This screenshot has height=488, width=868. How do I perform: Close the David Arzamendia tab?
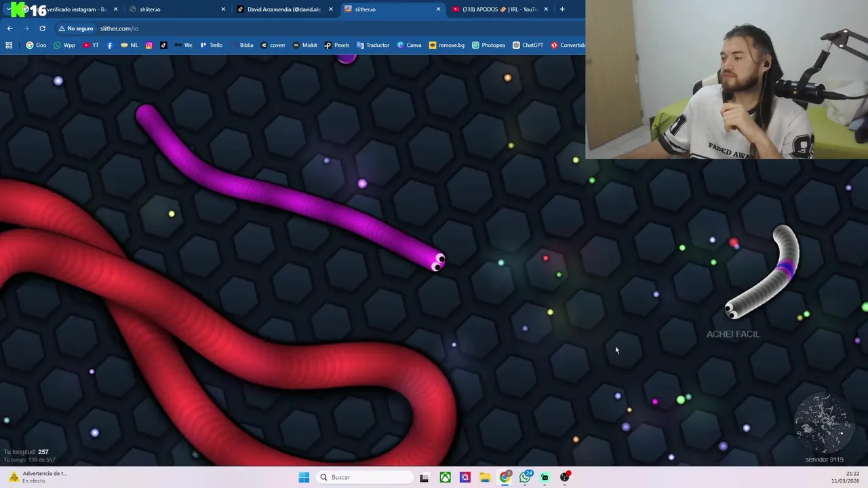tap(331, 9)
